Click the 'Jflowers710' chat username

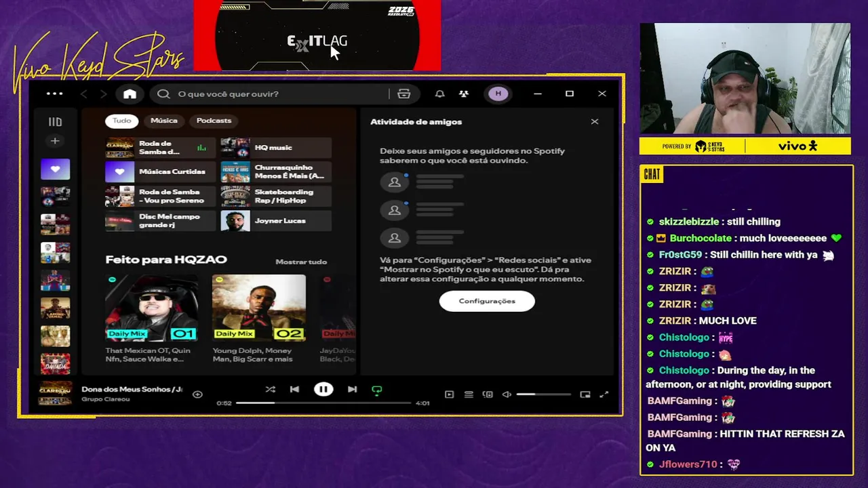point(688,464)
